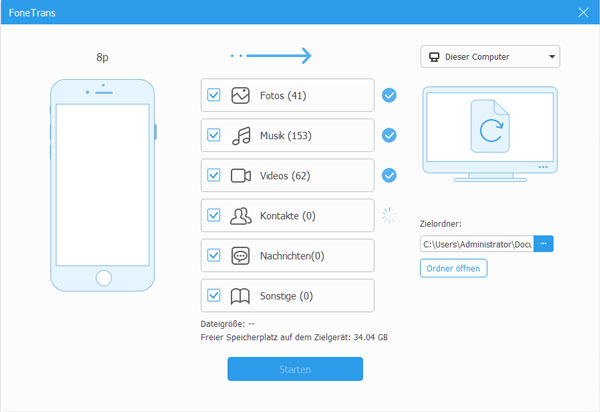Viewport: 600px width, 412px height.
Task: Browse target folder with three-dots button
Action: (x=544, y=243)
